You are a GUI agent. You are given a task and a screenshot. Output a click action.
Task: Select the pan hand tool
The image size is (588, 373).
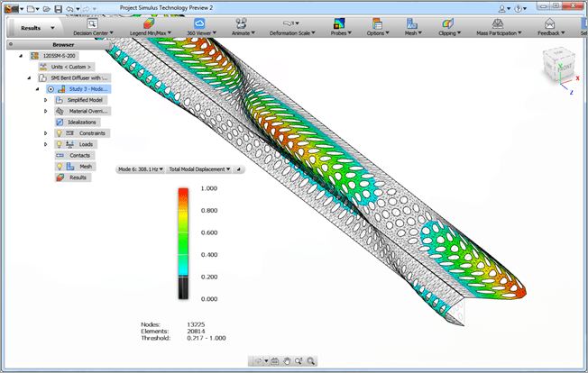click(287, 361)
